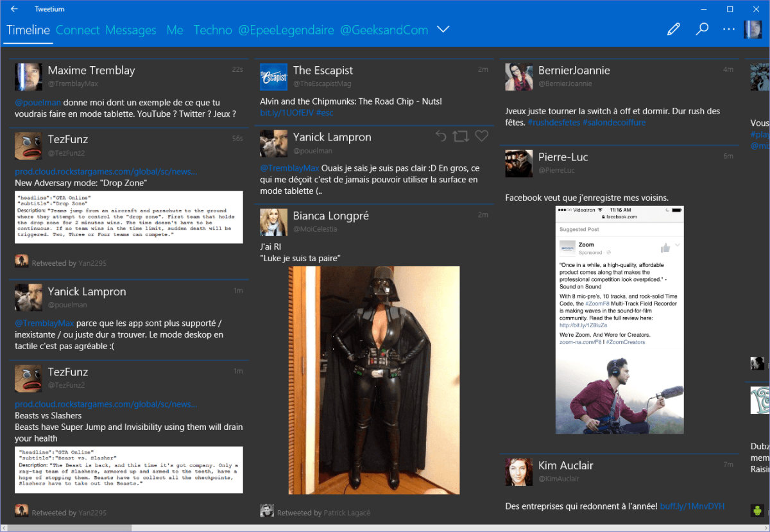Open The Escapist profile avatar
770x532 pixels.
point(273,77)
